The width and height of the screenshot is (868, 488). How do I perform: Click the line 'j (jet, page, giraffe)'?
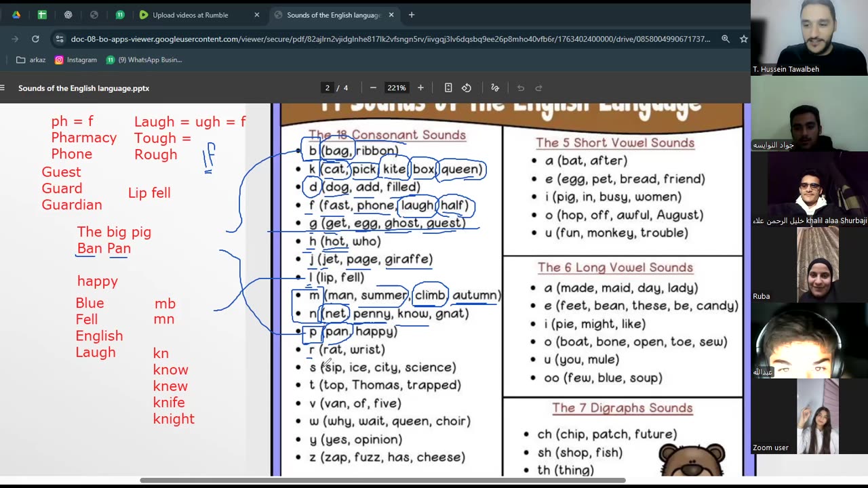[371, 260]
